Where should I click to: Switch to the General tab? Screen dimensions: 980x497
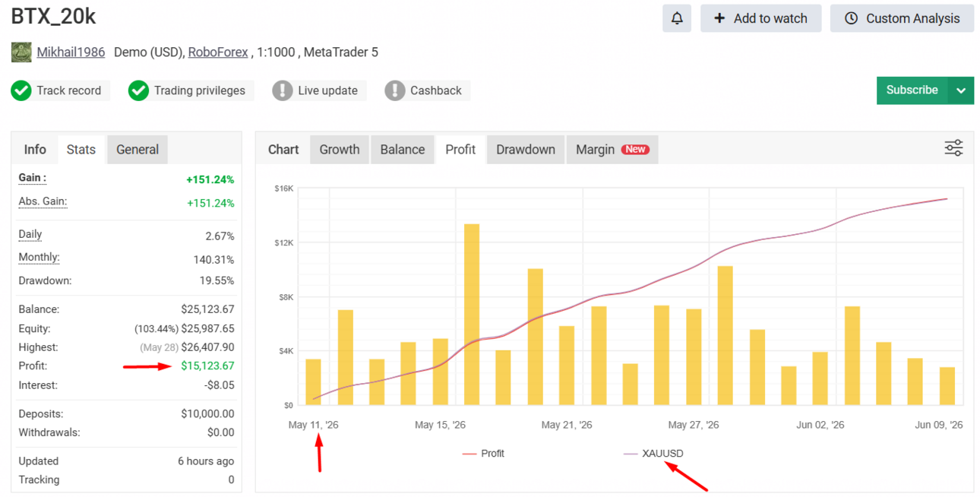138,150
